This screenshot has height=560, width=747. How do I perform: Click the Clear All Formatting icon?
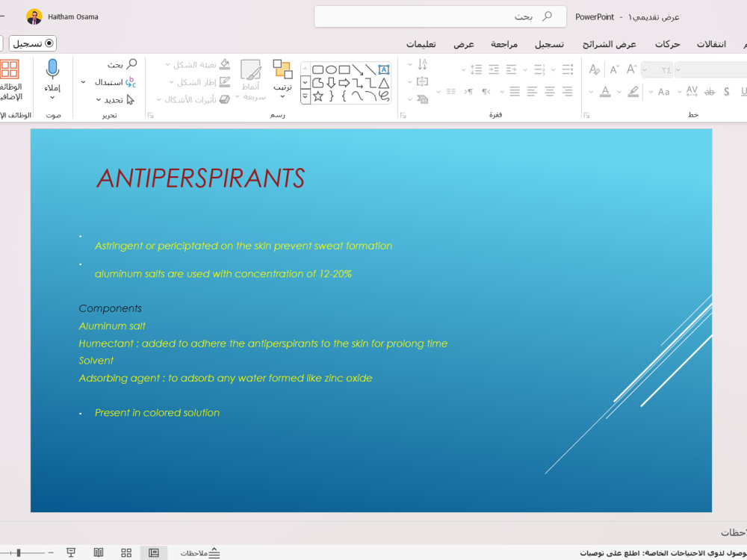pos(594,69)
